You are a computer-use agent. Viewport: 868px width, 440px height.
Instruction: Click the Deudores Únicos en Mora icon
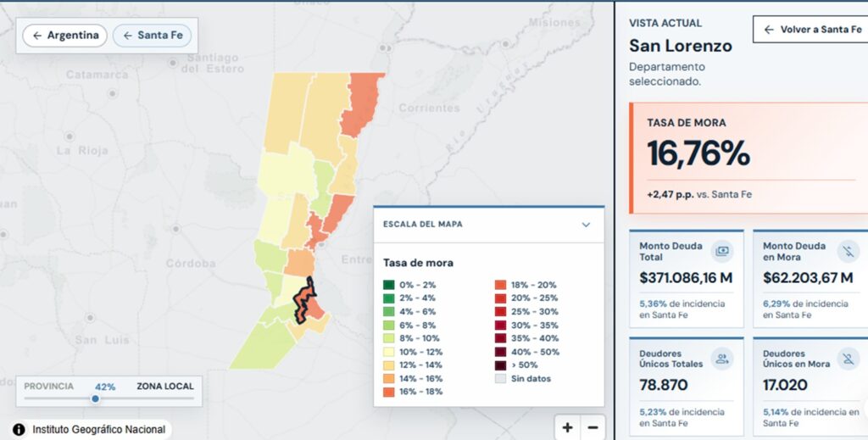point(848,359)
